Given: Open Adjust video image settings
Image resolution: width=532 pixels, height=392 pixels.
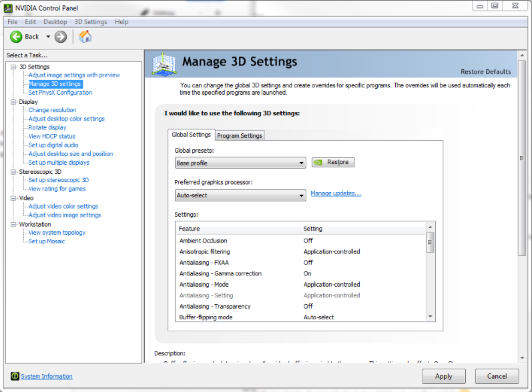Looking at the screenshot, I should coord(65,215).
